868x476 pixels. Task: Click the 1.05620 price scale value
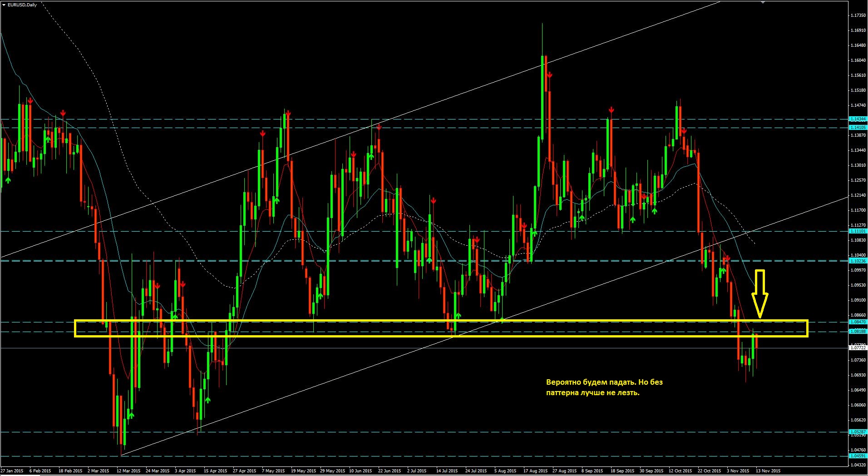coord(858,420)
